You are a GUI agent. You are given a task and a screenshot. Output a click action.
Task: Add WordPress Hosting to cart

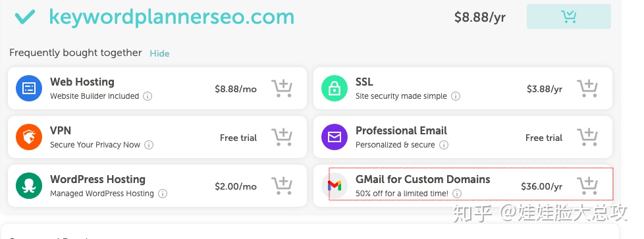click(282, 186)
